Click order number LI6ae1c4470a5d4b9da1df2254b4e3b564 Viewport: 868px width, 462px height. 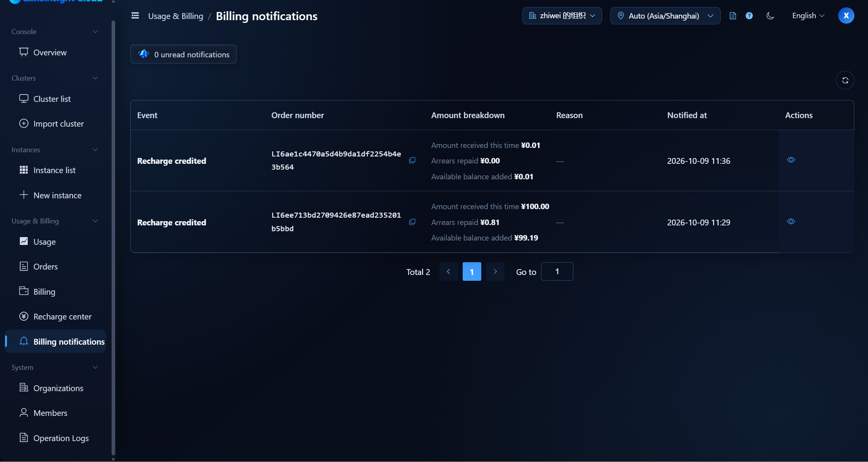tap(336, 160)
